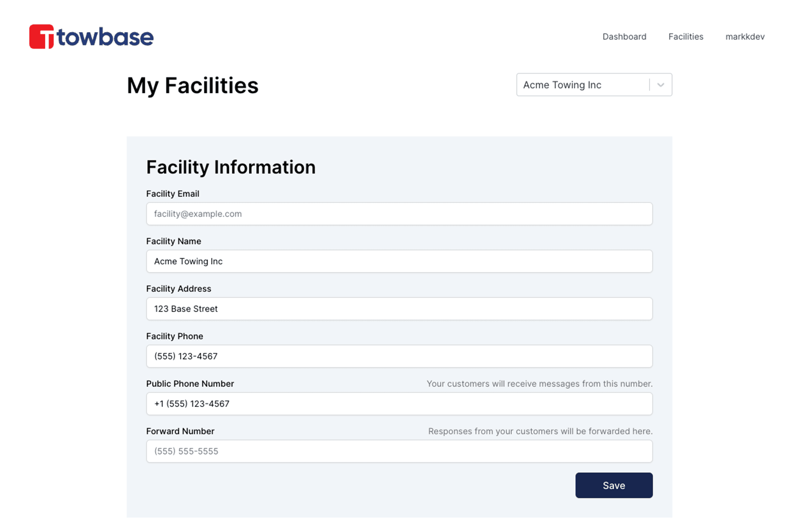This screenshot has height=532, width=790.
Task: Click the Facility Information heading
Action: point(231,167)
